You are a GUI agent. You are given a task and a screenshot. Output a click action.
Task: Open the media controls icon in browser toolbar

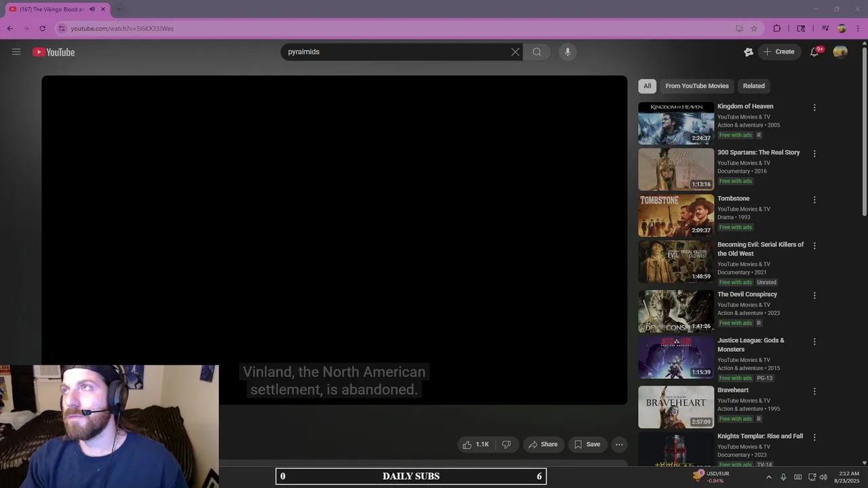coord(825,28)
